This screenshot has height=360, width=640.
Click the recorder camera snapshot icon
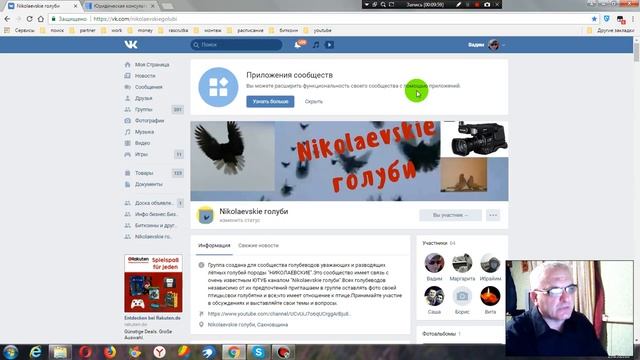point(487,4)
